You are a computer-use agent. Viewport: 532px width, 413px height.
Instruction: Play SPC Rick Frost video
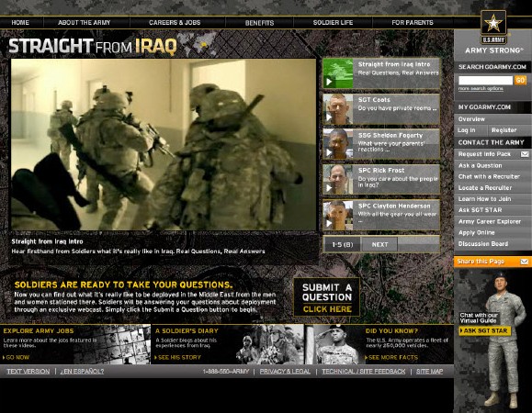point(381,179)
